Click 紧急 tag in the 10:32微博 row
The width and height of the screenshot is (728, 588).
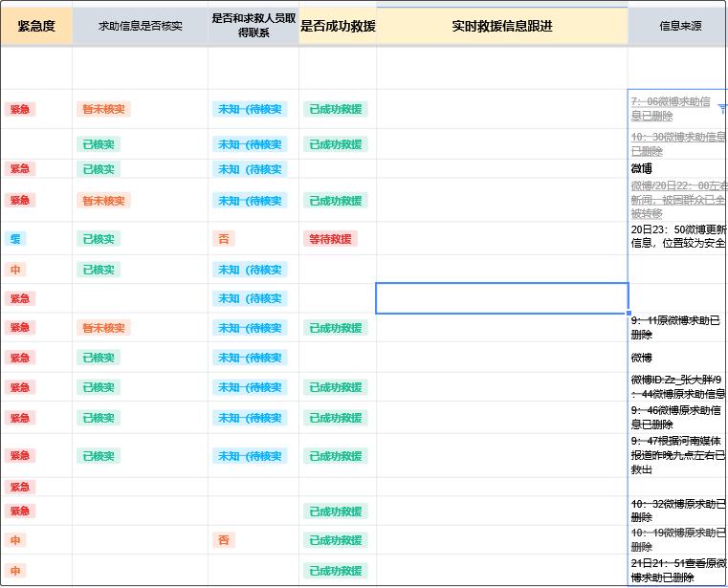coord(20,511)
